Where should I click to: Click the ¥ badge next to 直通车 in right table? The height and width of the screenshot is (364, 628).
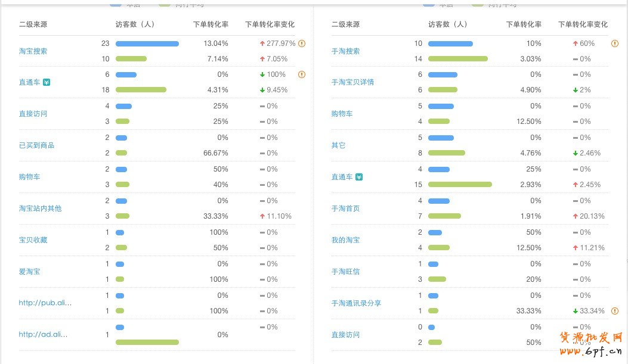(x=359, y=177)
